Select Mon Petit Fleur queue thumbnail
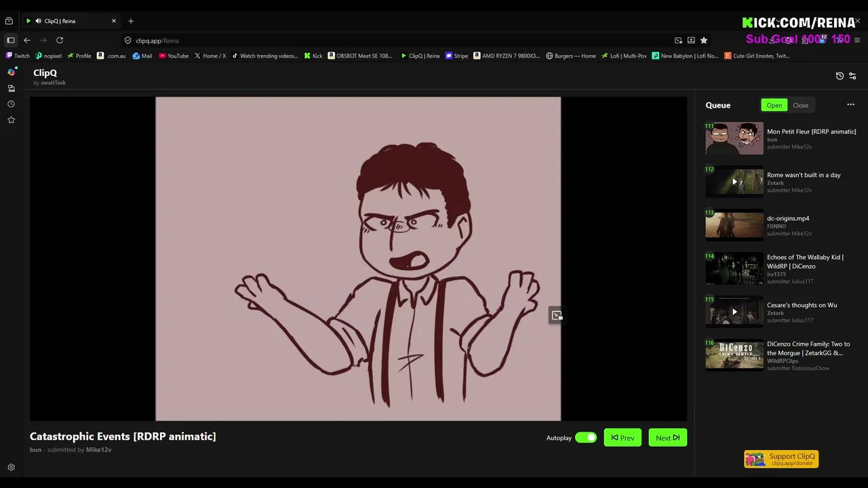868x488 pixels. click(734, 138)
